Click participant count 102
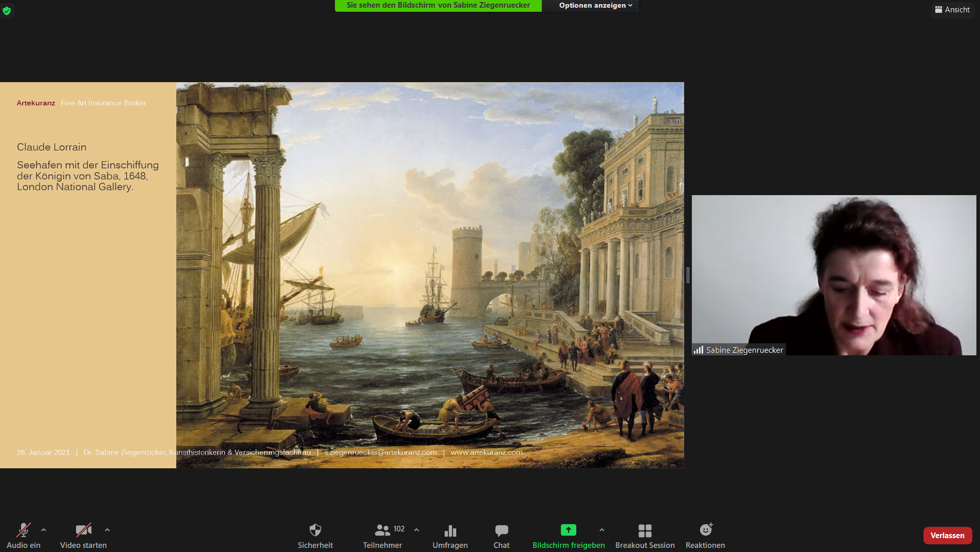Viewport: 980px width, 552px height. tap(399, 529)
